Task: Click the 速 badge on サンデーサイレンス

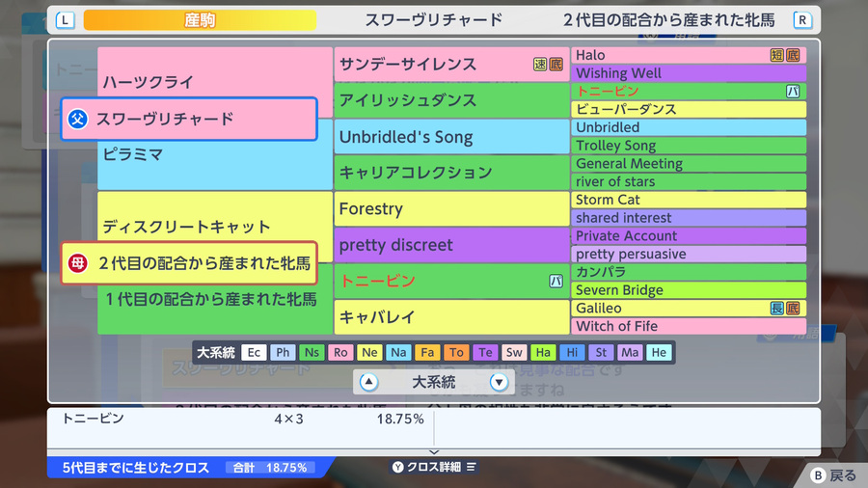Action: point(540,65)
